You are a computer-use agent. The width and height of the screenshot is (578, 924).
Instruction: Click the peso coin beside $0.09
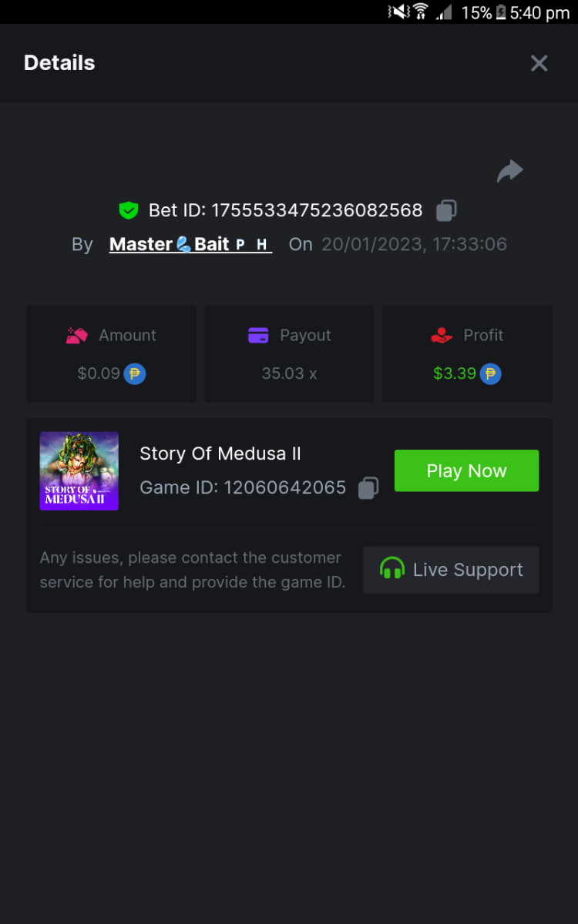[135, 374]
